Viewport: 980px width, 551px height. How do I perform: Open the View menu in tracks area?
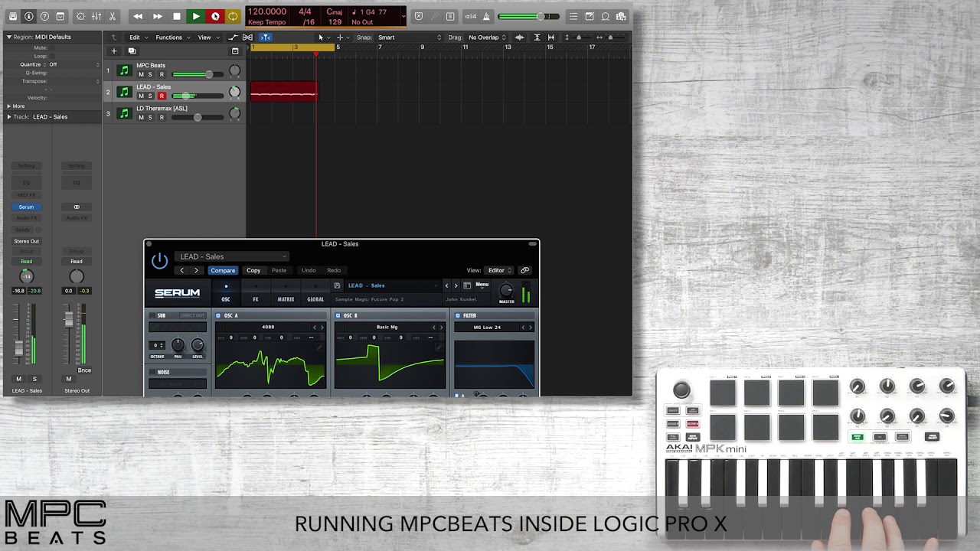(207, 37)
